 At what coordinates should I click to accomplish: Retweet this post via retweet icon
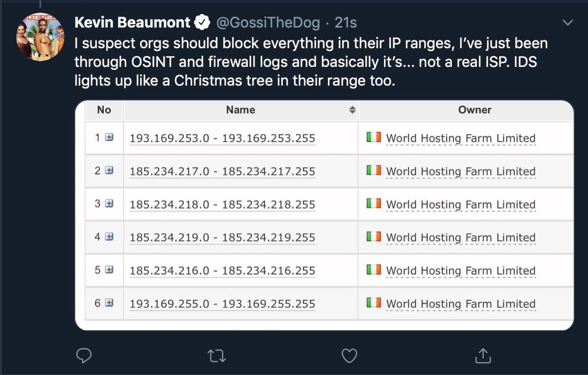tap(217, 356)
